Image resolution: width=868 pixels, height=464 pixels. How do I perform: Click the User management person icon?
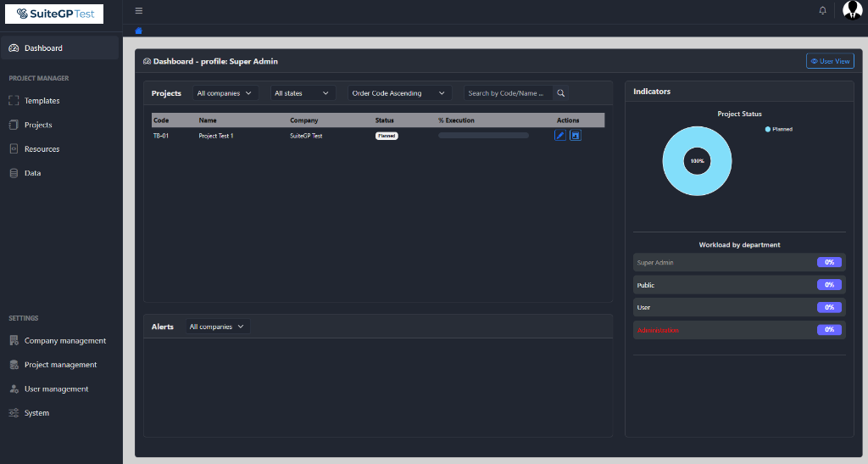click(x=14, y=389)
